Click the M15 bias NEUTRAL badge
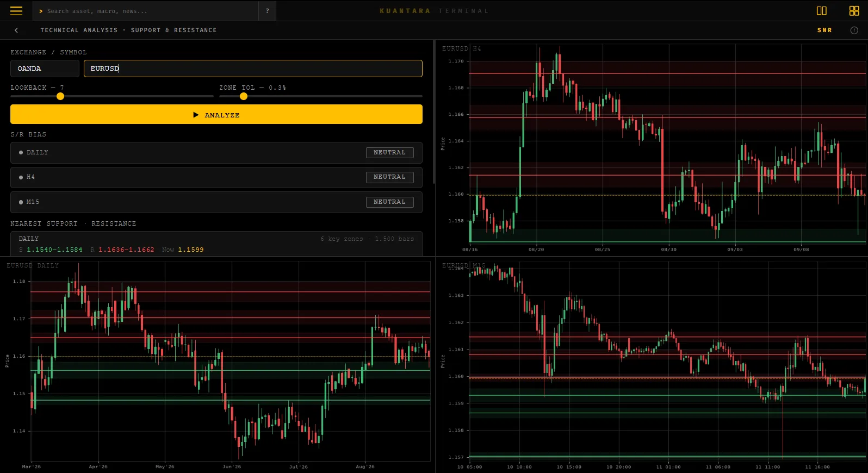 click(x=389, y=202)
